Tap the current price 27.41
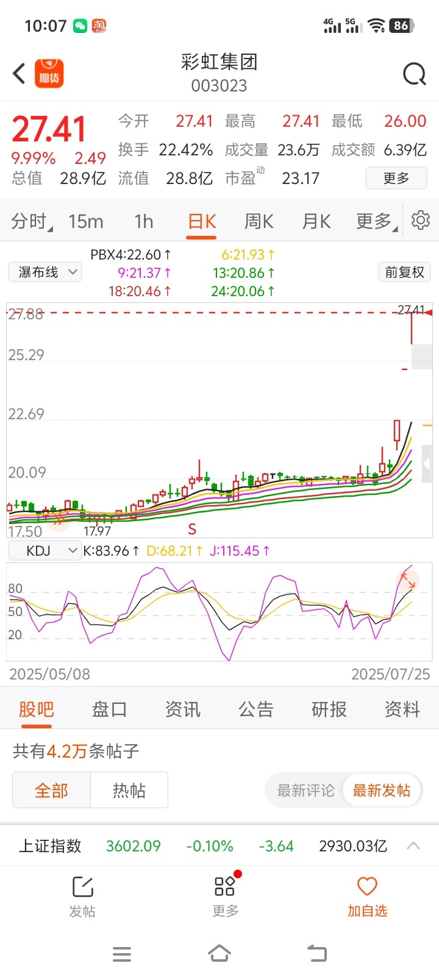 (49, 129)
